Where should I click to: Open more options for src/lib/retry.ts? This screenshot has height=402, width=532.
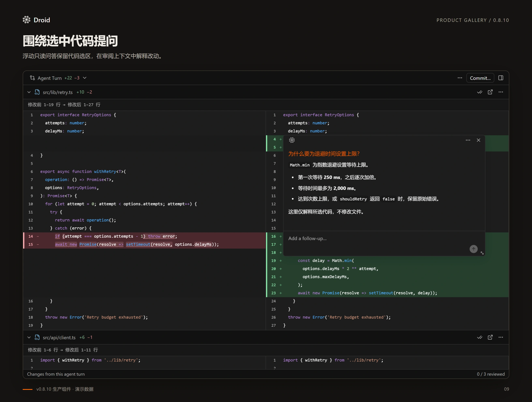501,92
